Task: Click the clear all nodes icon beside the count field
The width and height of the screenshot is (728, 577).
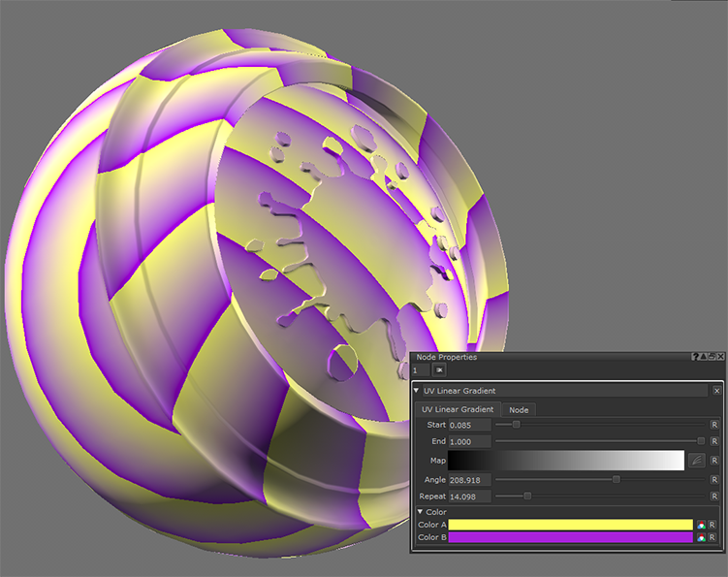Action: coord(439,370)
